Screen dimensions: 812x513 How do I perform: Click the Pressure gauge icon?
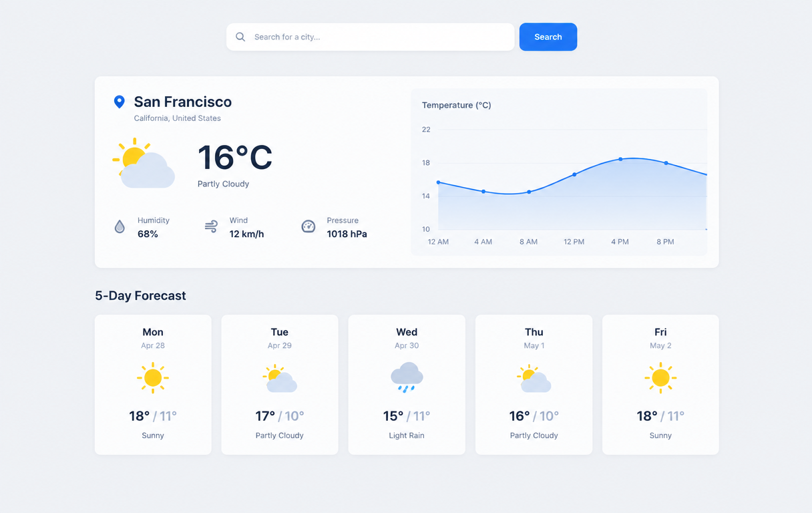click(x=308, y=227)
